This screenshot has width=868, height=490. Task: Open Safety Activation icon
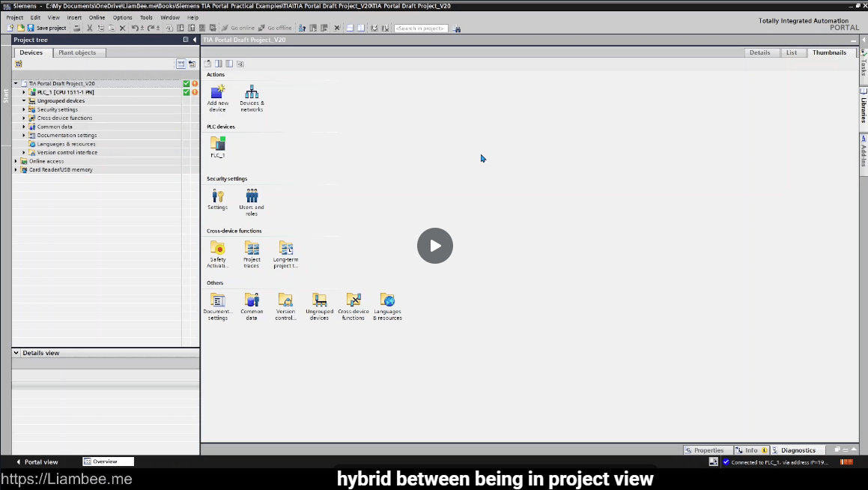(x=218, y=248)
